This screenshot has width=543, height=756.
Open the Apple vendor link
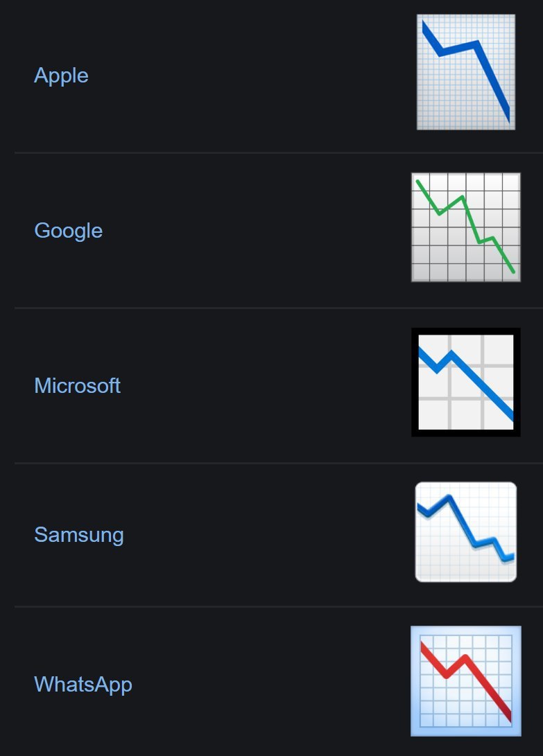pyautogui.click(x=61, y=76)
